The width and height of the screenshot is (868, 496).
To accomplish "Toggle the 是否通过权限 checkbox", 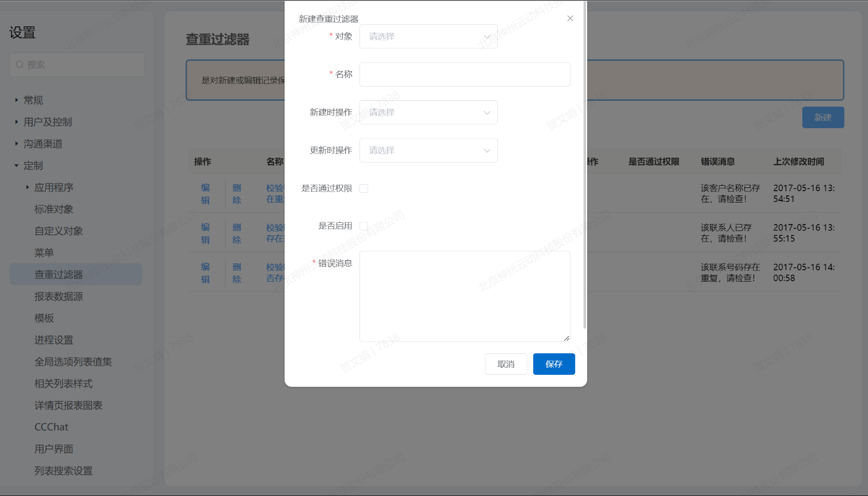I will click(364, 188).
